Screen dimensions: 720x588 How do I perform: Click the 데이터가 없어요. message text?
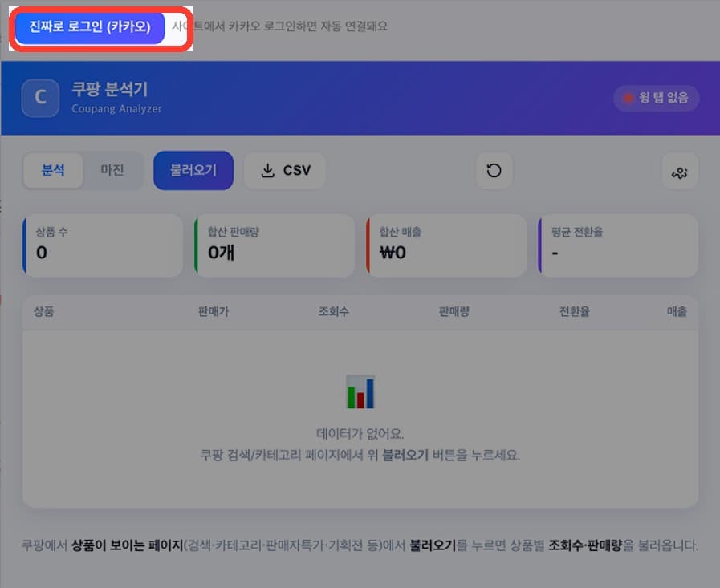pyautogui.click(x=360, y=433)
